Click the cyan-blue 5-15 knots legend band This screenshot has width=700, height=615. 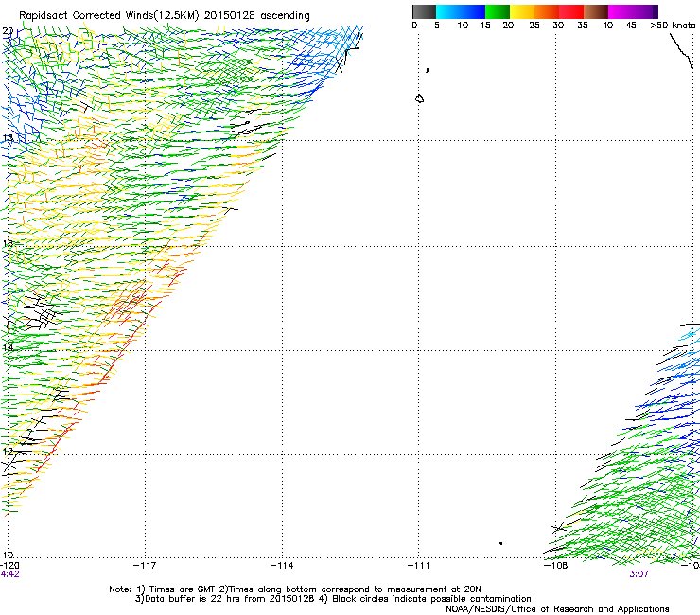461,11
